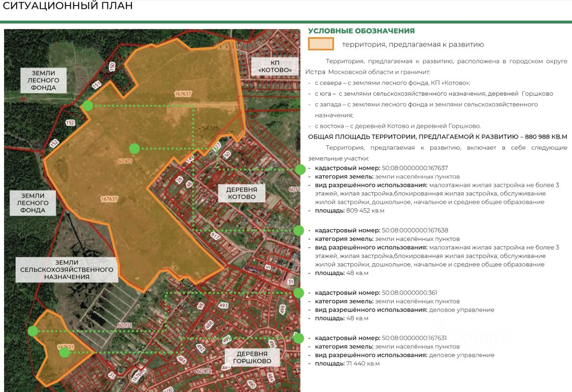Click the orange legend swatch under «УСЛОВНЫЕ ОБОЗНАЧЕНИЯ»
This screenshot has width=572, height=392.
[x=321, y=44]
